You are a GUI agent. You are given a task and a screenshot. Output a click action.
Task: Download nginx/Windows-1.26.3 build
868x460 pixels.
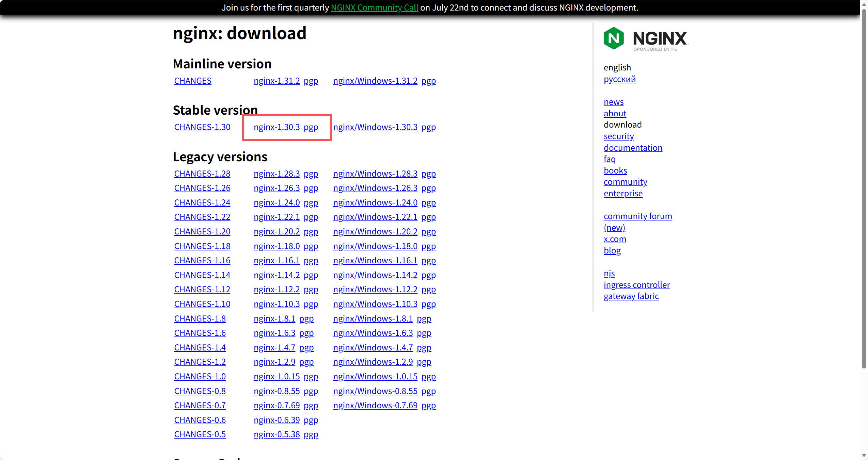[375, 188]
